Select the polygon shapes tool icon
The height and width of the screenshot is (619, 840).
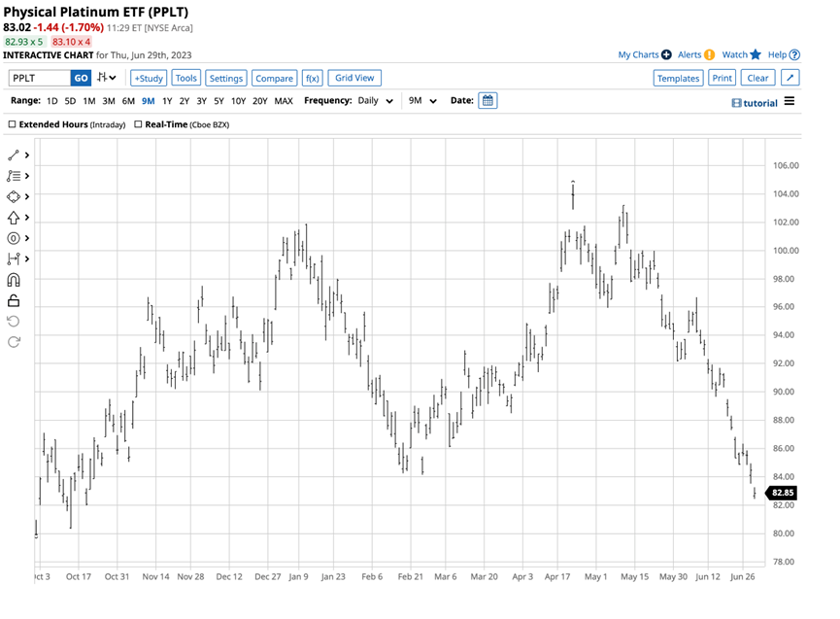14,196
